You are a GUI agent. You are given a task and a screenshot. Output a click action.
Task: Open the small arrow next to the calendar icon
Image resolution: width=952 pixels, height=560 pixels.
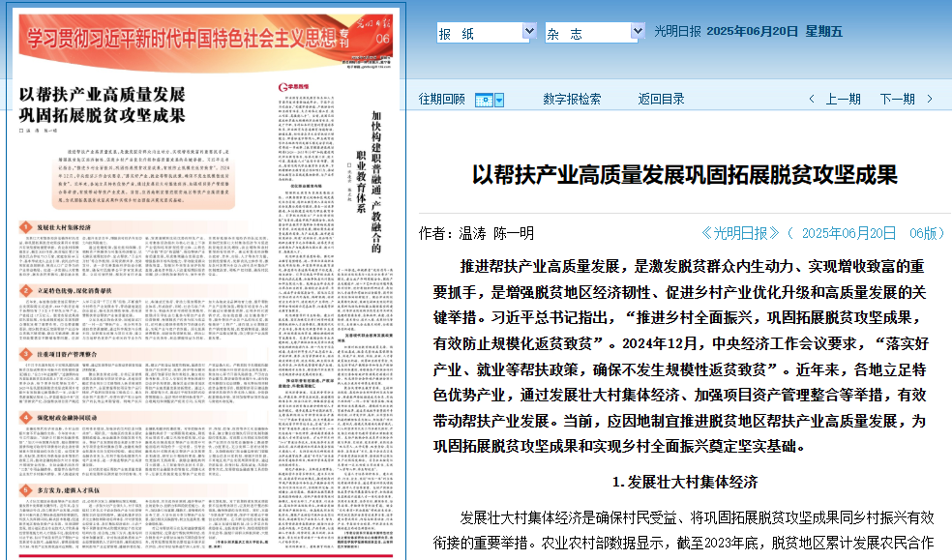[500, 100]
